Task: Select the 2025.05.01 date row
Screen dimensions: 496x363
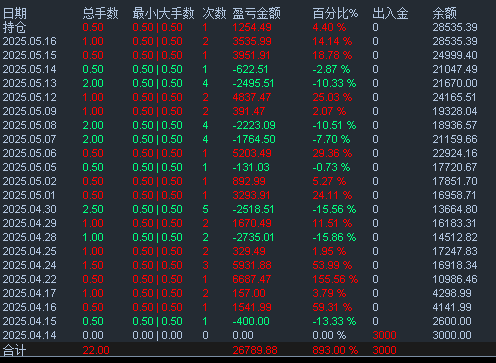Action: click(x=30, y=195)
